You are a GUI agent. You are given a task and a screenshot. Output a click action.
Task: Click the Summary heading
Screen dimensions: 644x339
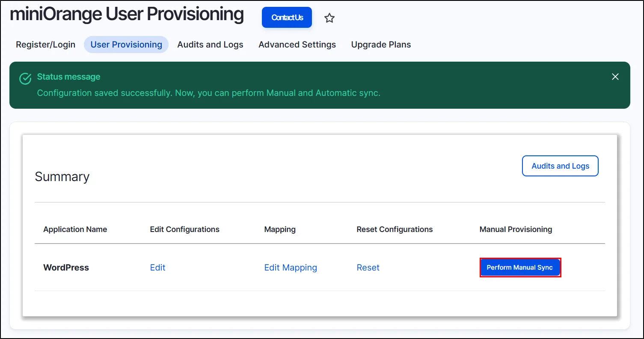tap(62, 177)
